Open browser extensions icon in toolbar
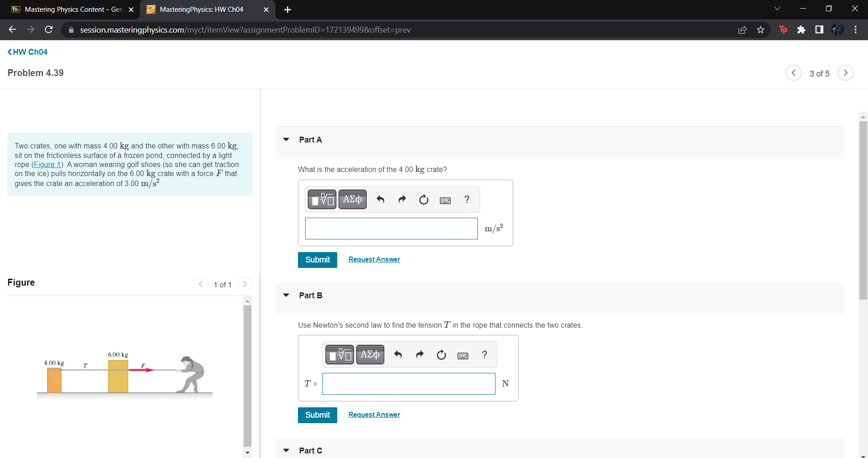This screenshot has width=868, height=458. tap(802, 29)
